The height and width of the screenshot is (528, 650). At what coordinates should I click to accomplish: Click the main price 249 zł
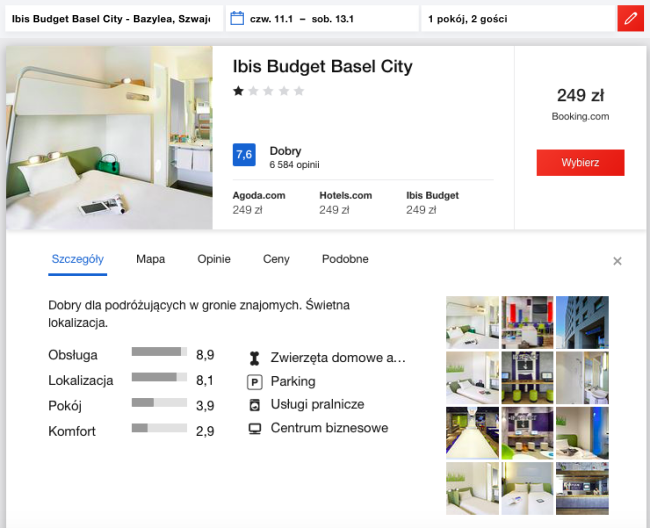[580, 95]
